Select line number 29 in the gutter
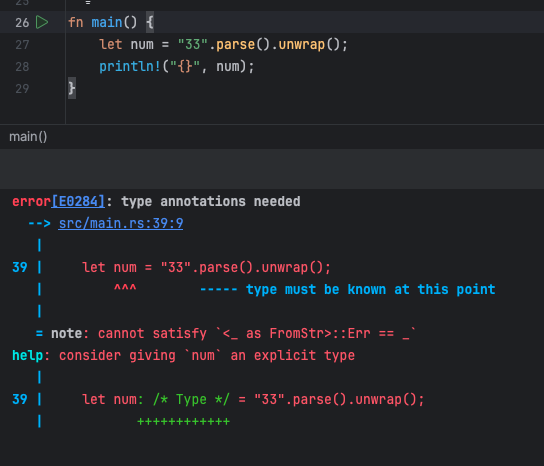The width and height of the screenshot is (544, 466). click(22, 89)
